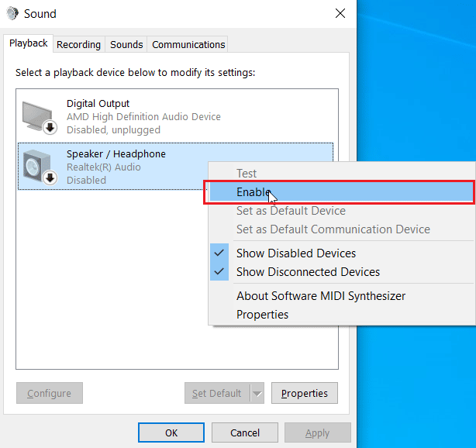Close the Sound dialog window
The image size is (476, 448).
tap(340, 13)
